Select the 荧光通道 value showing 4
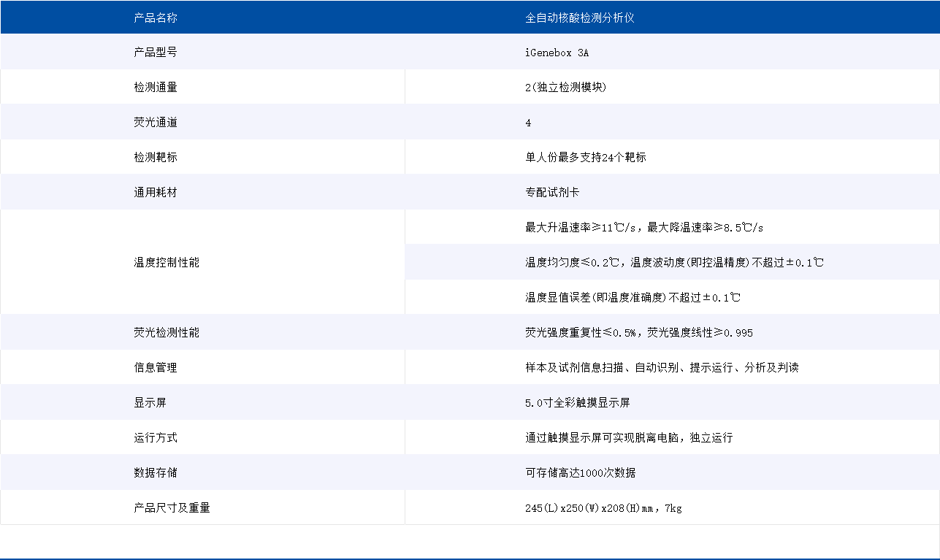 [x=527, y=121]
